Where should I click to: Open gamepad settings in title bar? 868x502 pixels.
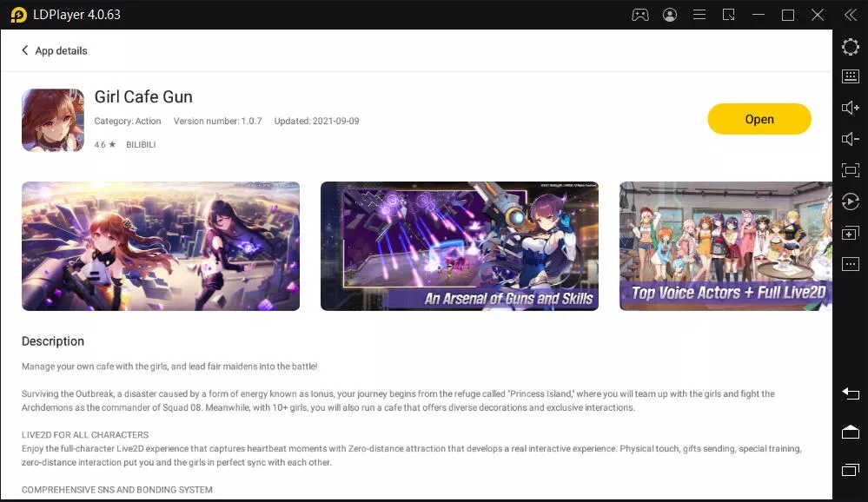[x=640, y=15]
